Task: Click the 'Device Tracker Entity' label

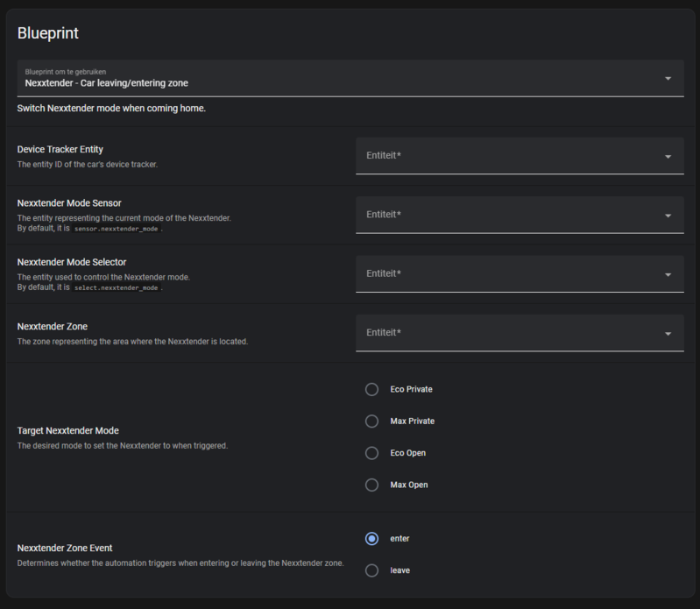Action: tap(60, 149)
